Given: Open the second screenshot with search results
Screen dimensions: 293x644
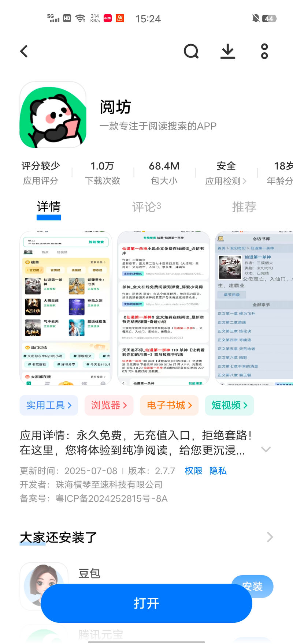Looking at the screenshot, I should (x=163, y=308).
